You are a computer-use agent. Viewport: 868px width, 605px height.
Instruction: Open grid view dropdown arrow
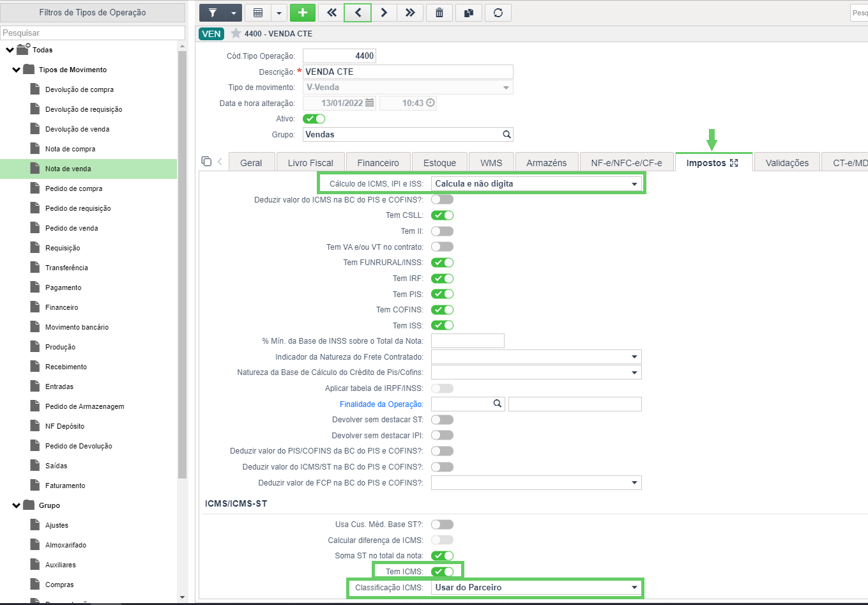[279, 13]
